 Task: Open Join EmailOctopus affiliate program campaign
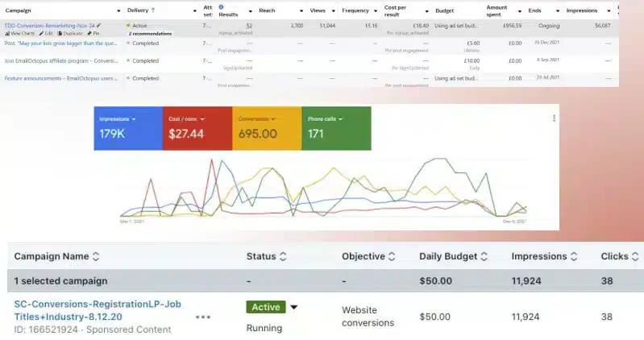click(60, 60)
